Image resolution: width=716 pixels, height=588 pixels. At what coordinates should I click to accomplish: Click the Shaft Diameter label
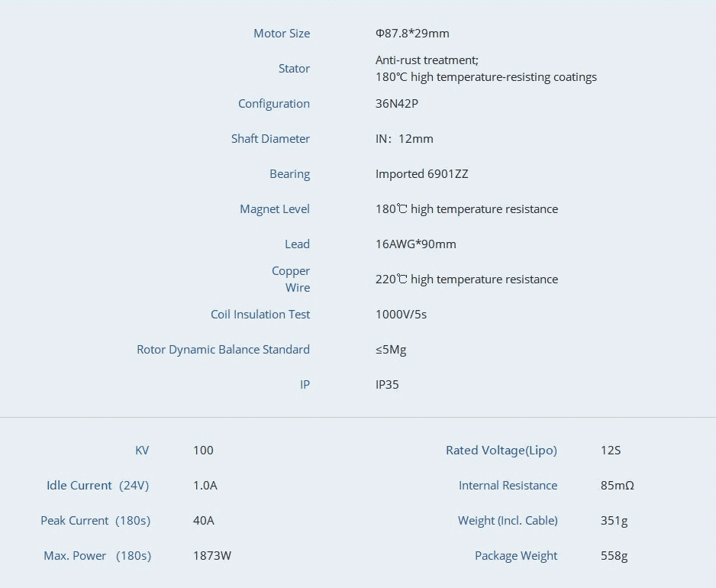(x=270, y=139)
